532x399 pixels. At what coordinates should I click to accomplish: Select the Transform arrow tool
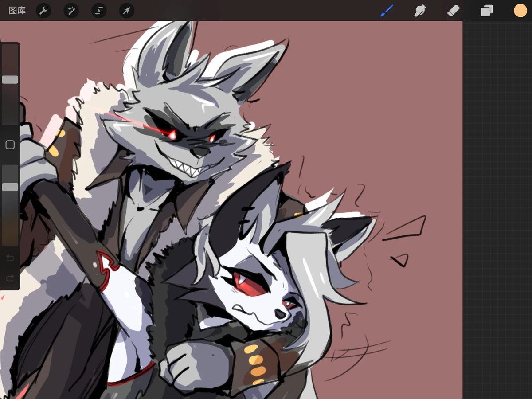tap(127, 11)
